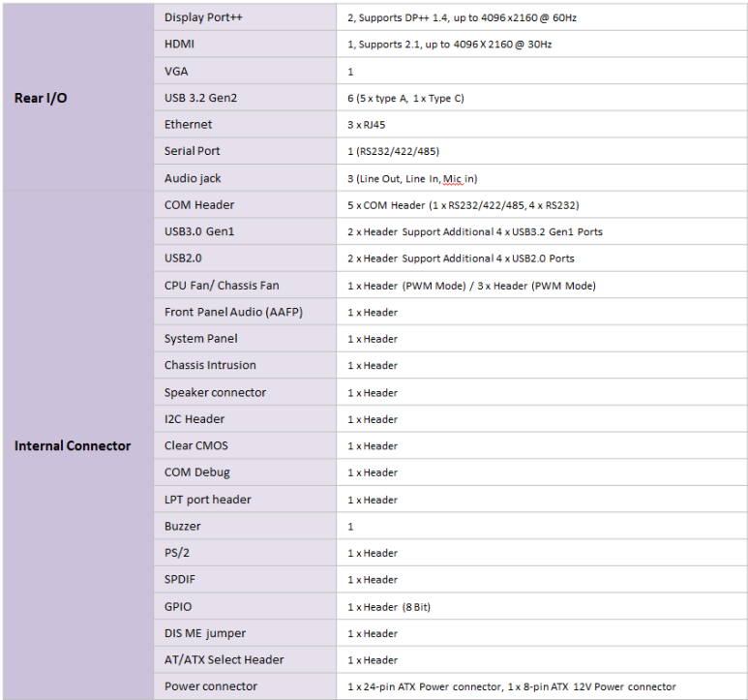This screenshot has height=700, width=748.
Task: Click the 'COM Debug' row label
Action: (x=197, y=472)
